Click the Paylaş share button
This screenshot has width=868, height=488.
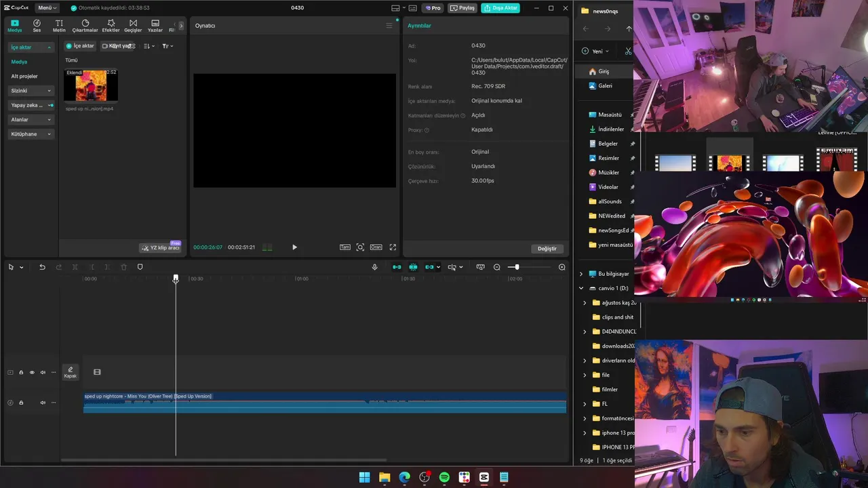point(463,8)
